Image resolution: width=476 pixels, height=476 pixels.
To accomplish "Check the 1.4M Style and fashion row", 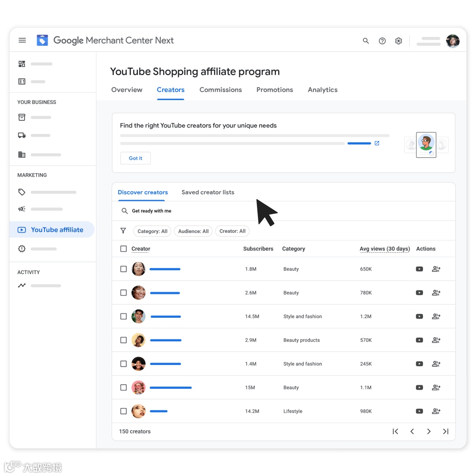I will (x=123, y=364).
